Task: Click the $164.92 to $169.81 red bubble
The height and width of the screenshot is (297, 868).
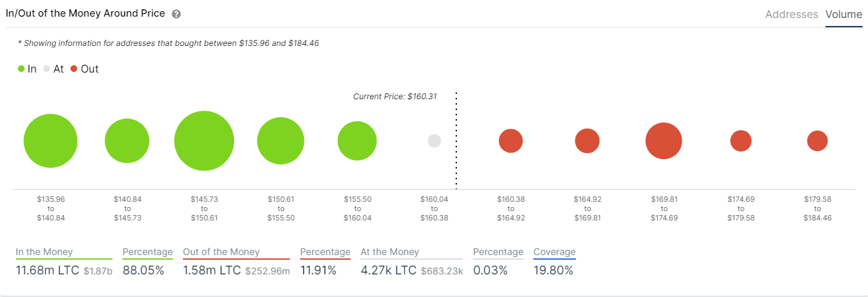Action: (x=587, y=141)
